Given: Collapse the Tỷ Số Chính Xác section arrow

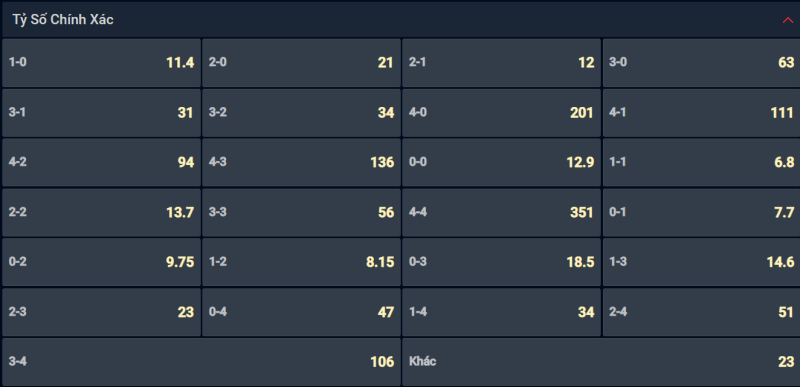Looking at the screenshot, I should point(787,20).
